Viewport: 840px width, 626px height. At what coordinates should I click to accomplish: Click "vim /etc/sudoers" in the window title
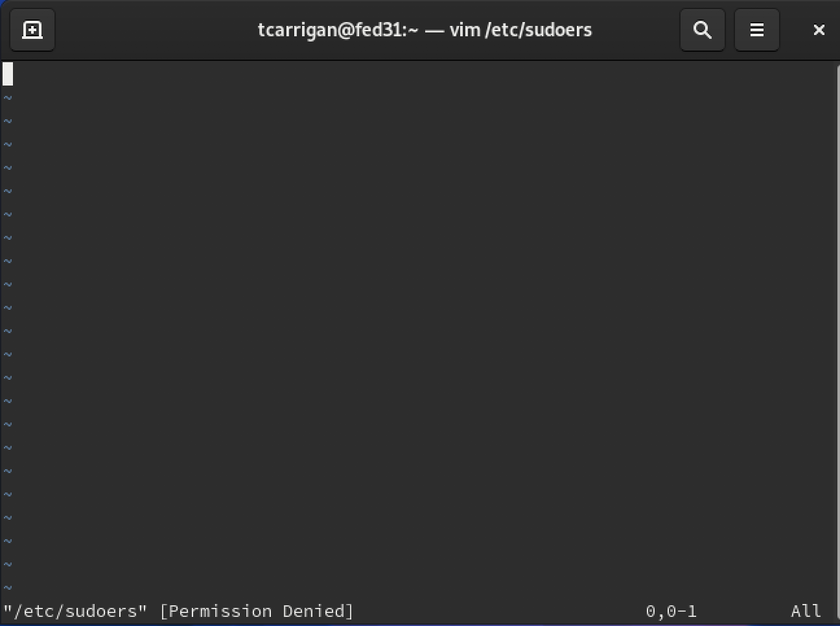coord(520,30)
